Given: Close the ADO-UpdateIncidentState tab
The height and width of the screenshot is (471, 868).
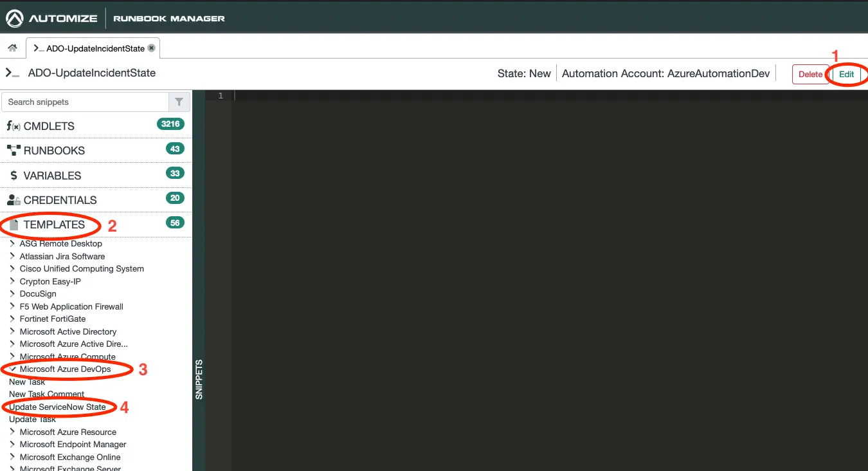Looking at the screenshot, I should [151, 48].
